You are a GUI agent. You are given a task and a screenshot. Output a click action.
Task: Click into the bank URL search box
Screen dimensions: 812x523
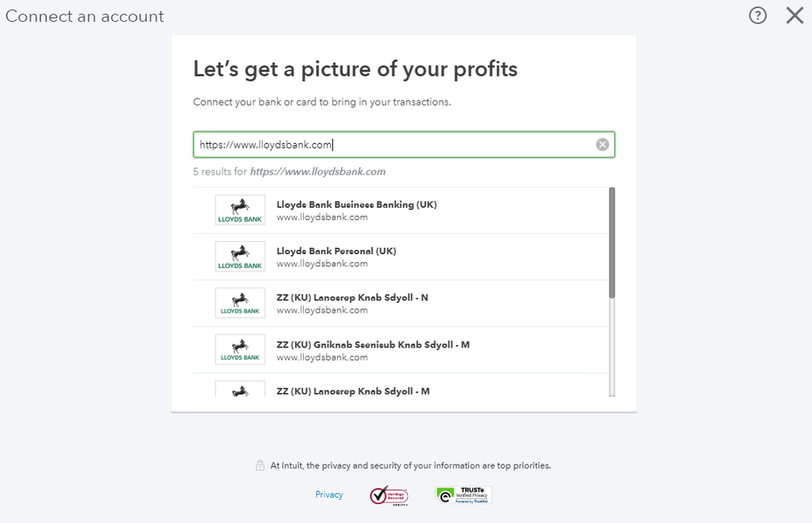click(390, 145)
